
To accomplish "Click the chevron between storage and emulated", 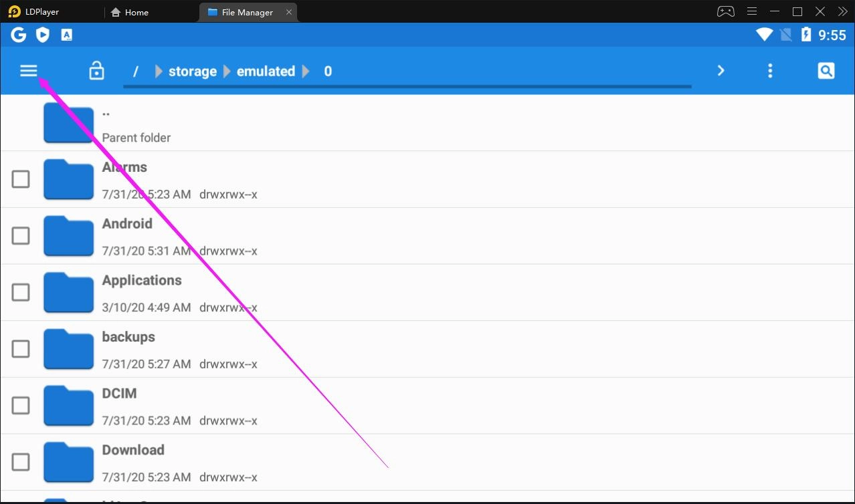I will pos(227,71).
